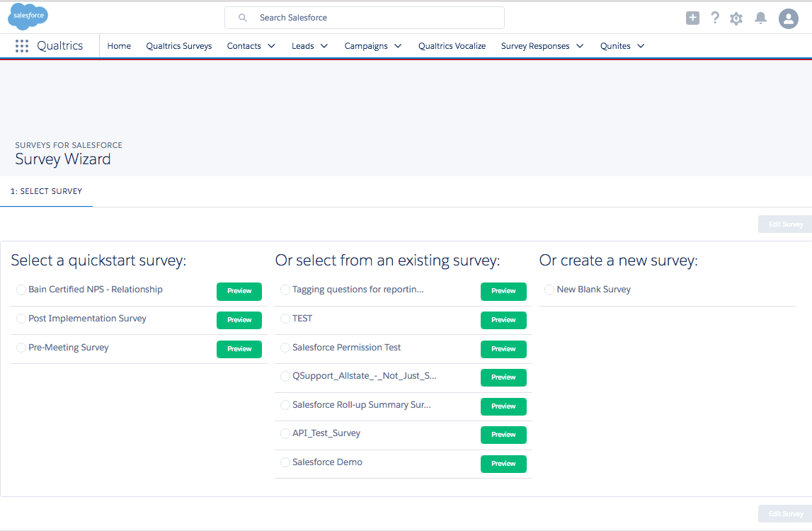Image resolution: width=812 pixels, height=531 pixels.
Task: Select the Salesforce Demo survey radio
Action: tap(285, 462)
